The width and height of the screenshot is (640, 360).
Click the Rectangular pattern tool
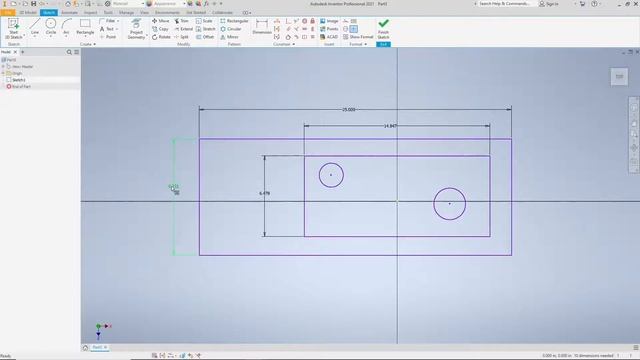click(x=234, y=21)
